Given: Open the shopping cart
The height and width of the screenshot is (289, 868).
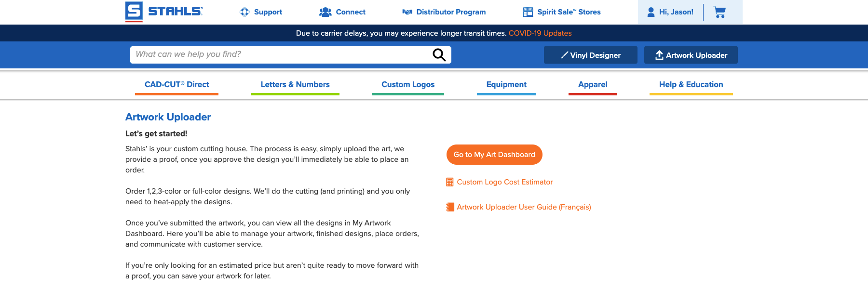Looking at the screenshot, I should 719,12.
